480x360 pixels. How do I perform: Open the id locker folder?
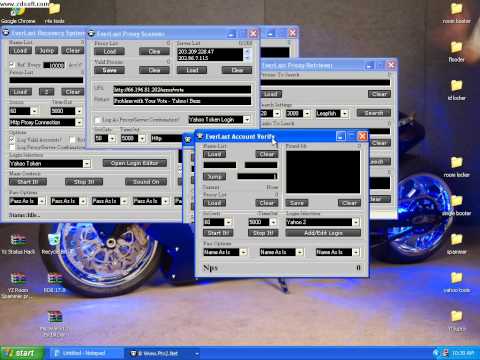click(x=456, y=90)
